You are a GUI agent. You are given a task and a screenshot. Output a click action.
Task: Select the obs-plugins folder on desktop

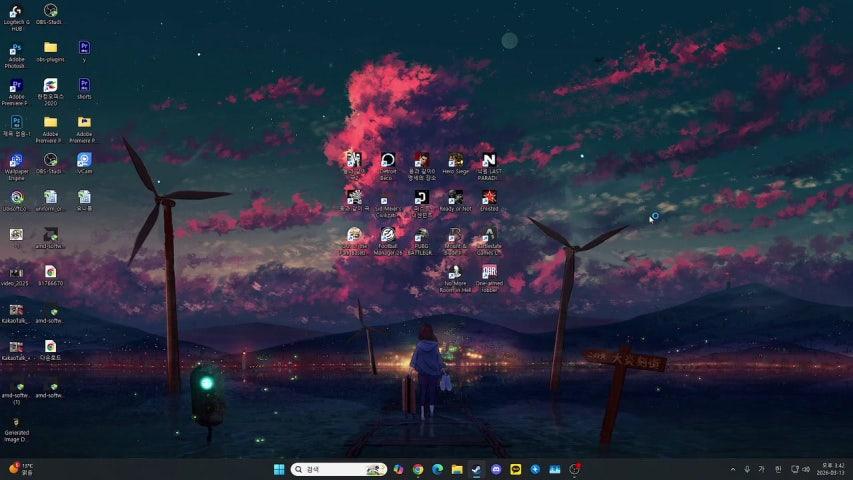(50, 48)
